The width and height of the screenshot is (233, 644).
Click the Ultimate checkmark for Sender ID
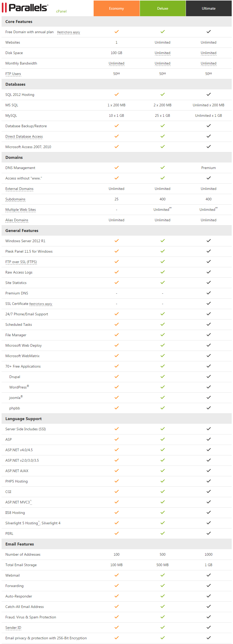[x=208, y=627]
